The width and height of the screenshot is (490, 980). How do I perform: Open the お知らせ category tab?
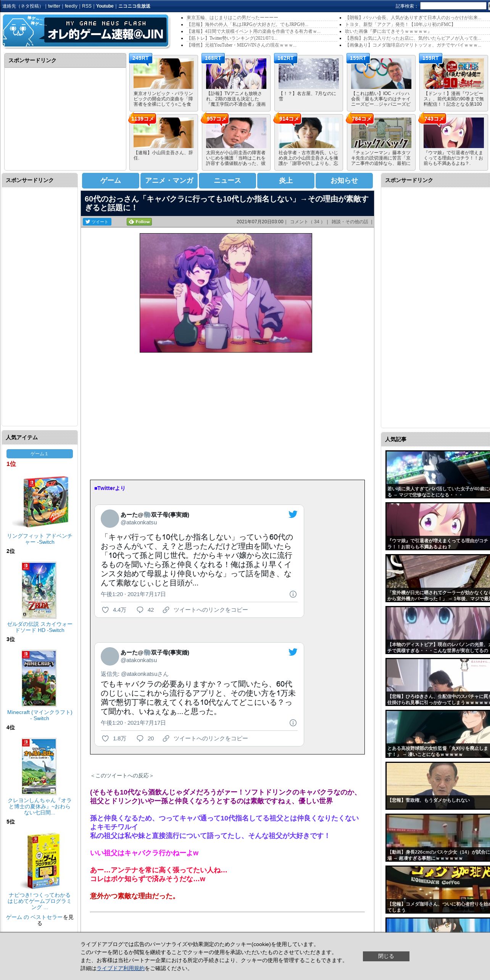coord(344,181)
